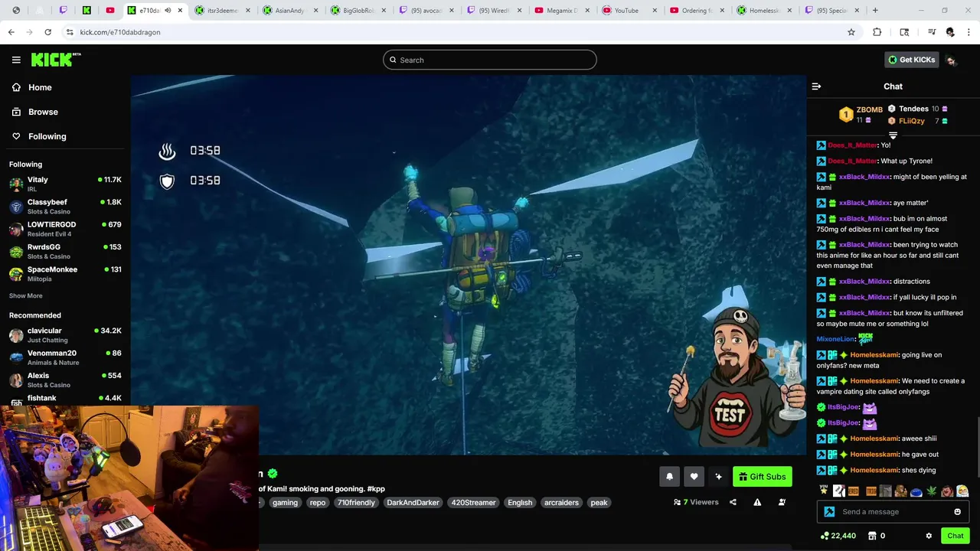
Task: Click the browser address bar URL
Action: [x=120, y=32]
